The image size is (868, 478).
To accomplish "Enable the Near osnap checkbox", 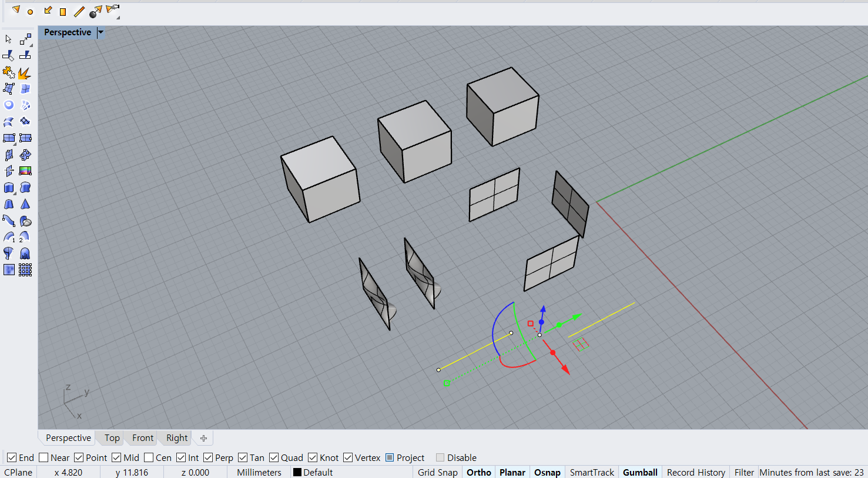I will (43, 457).
